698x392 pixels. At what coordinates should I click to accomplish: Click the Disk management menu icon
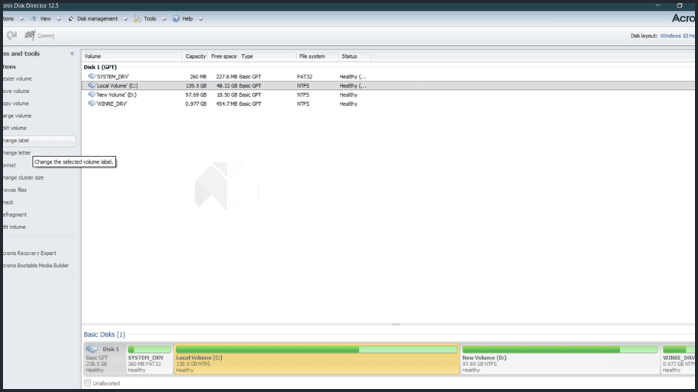point(71,19)
